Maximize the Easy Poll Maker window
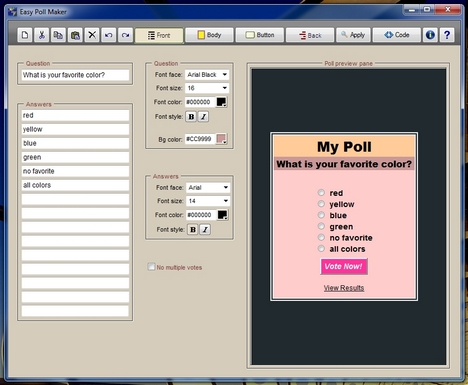 (x=427, y=10)
